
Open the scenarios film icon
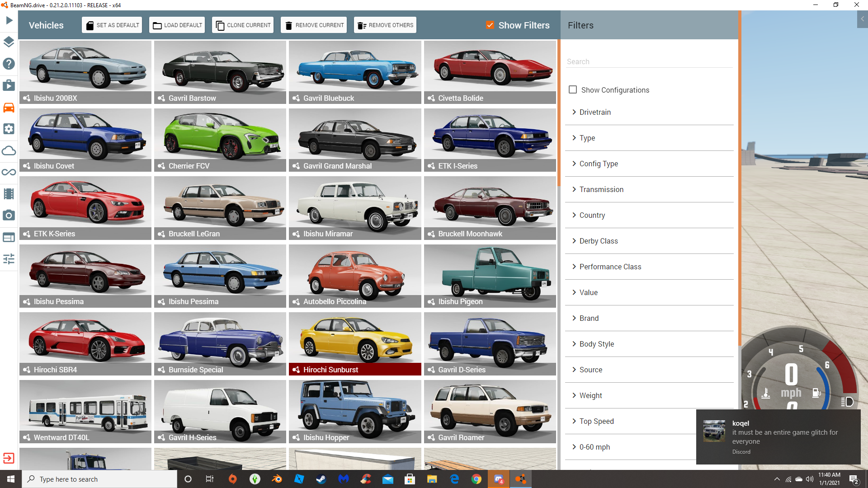[9, 85]
